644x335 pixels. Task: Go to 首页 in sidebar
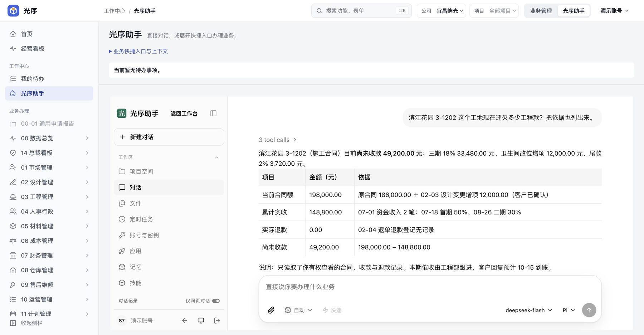click(49, 34)
